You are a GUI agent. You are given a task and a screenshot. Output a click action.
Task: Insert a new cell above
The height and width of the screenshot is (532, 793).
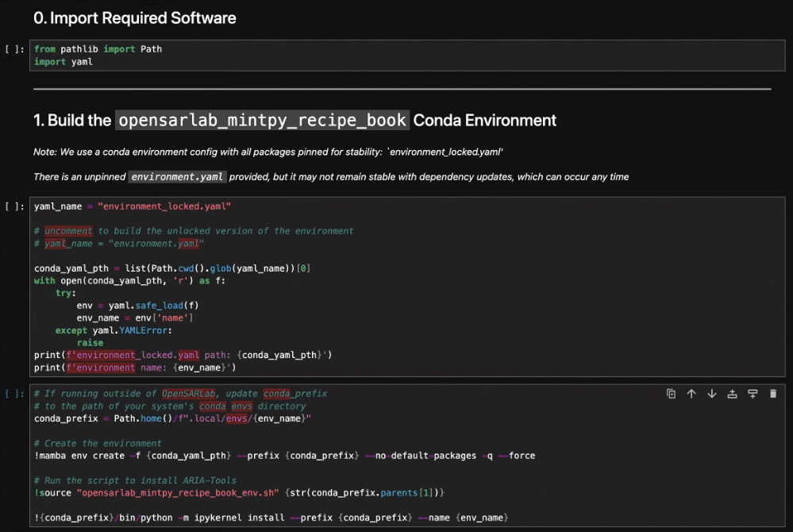click(733, 394)
